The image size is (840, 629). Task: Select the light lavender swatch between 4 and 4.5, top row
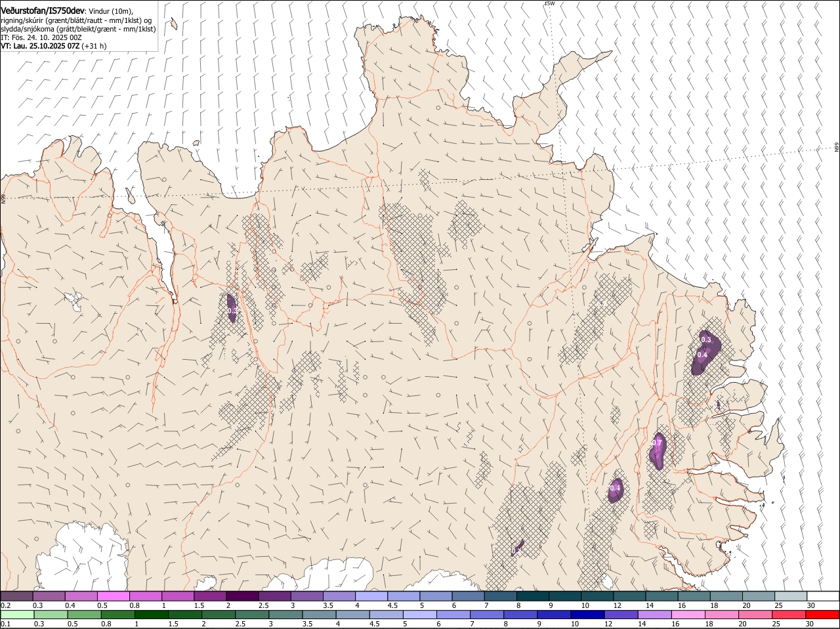tap(371, 596)
